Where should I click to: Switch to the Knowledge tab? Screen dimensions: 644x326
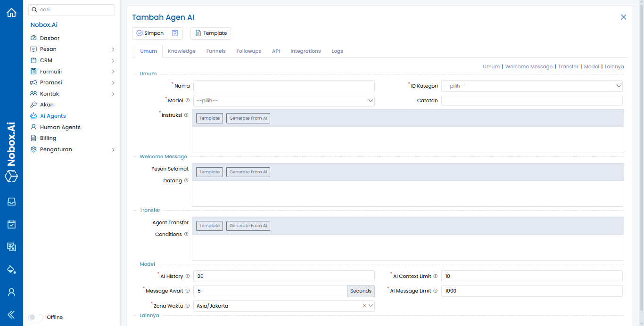point(182,51)
